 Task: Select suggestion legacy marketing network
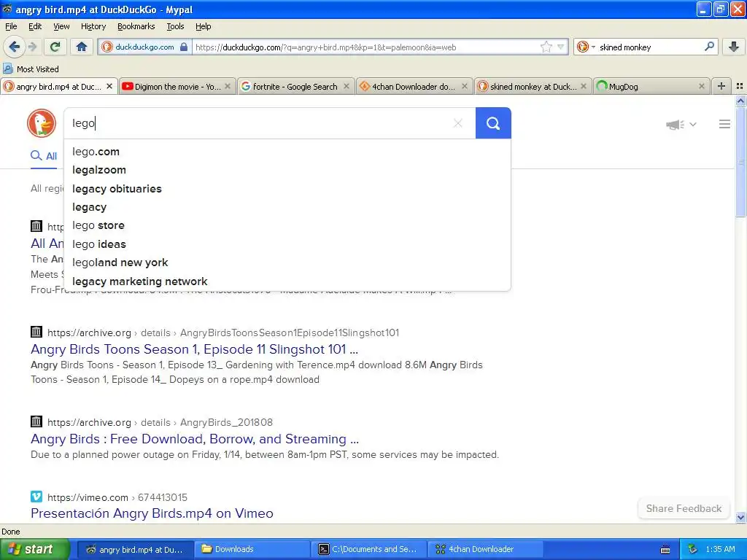click(287, 281)
